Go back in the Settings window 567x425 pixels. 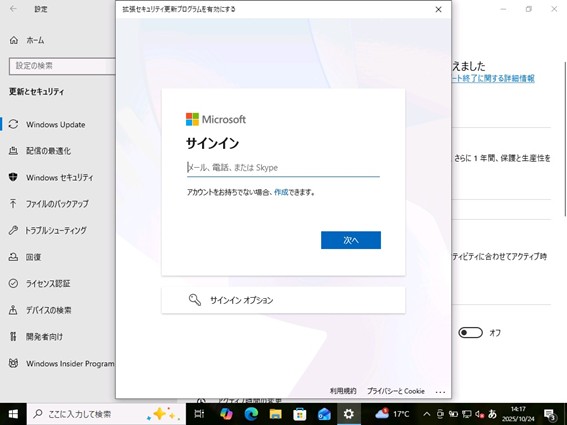pos(13,9)
